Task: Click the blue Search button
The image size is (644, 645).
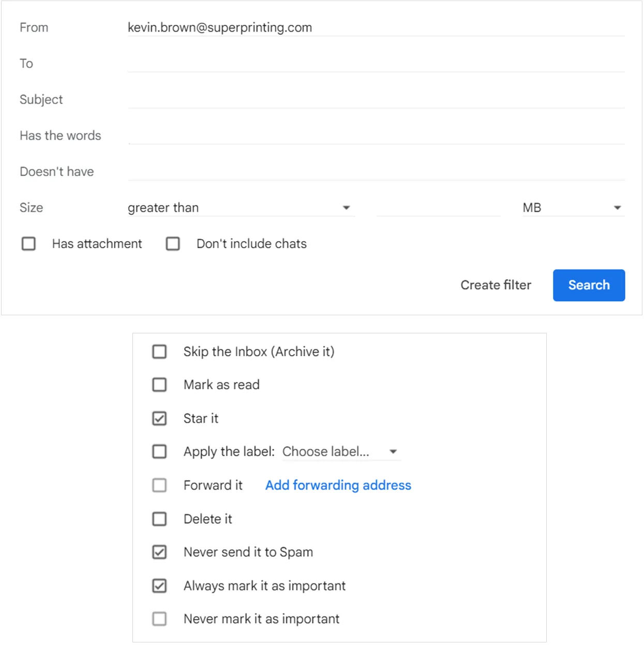Action: pyautogui.click(x=589, y=285)
